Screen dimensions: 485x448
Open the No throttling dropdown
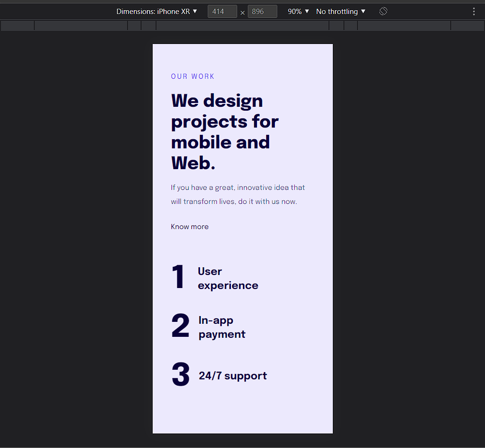340,11
